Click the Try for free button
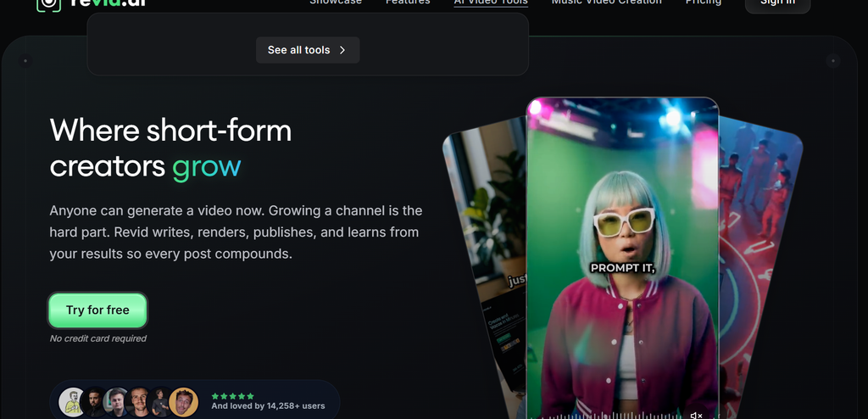868x419 pixels. click(97, 310)
